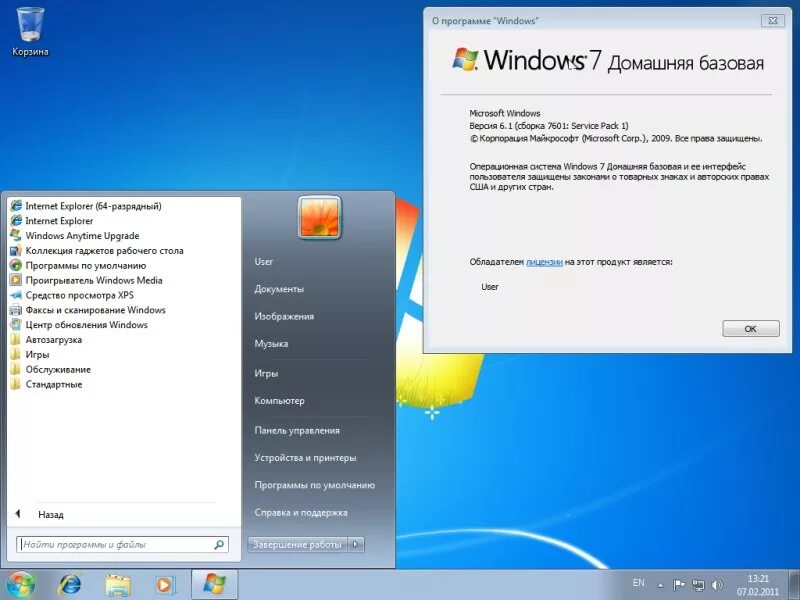
Task: Click the magnifier icon in the search box
Action: tap(219, 544)
